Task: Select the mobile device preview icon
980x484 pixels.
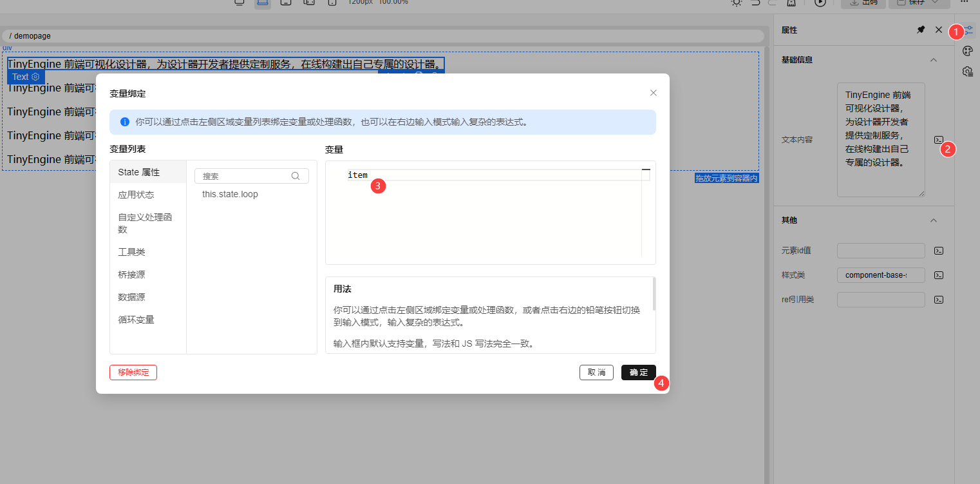Action: tap(332, 3)
